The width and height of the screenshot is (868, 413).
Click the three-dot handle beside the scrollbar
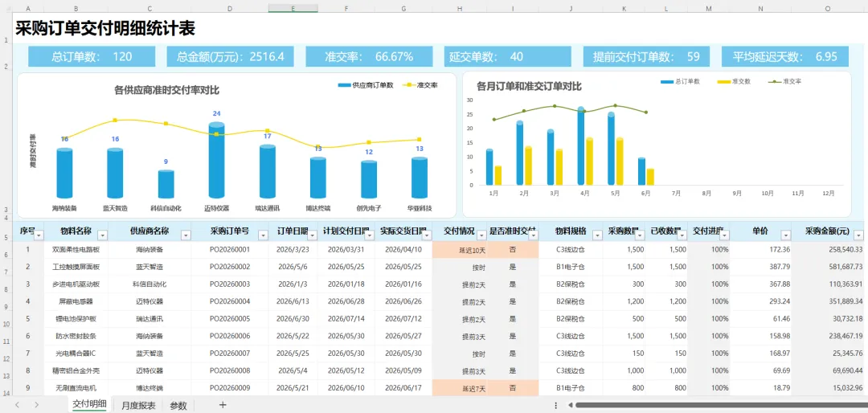pos(555,405)
